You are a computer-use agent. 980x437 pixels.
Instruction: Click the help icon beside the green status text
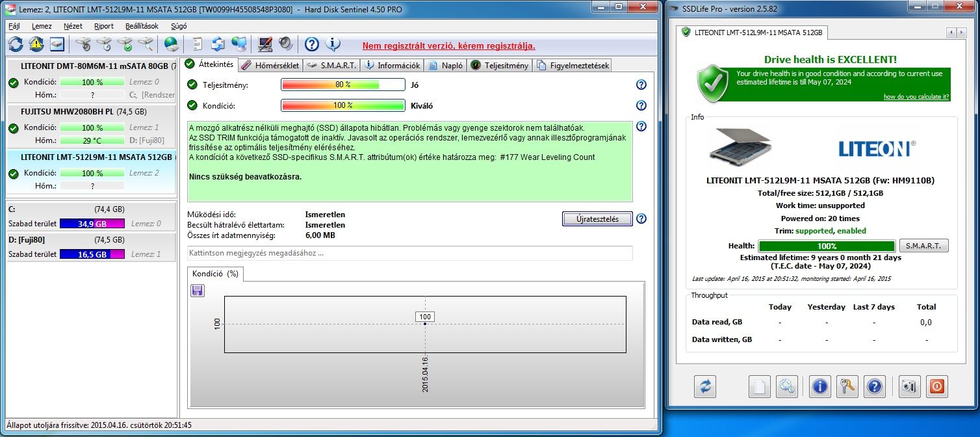(x=641, y=126)
